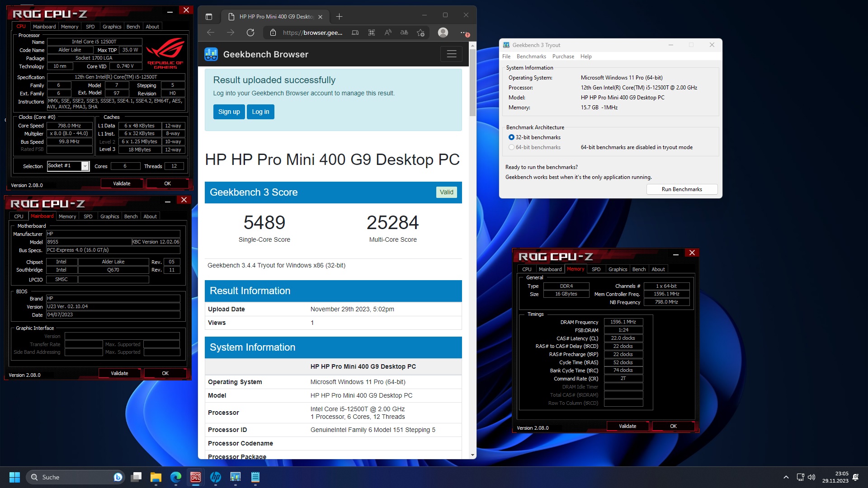Viewport: 868px width, 488px height.
Task: Click the scrollbar down arrow in browser
Action: [473, 455]
